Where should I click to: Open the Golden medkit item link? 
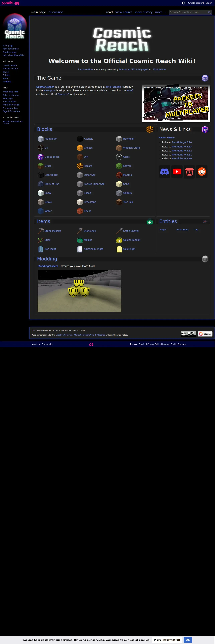[132, 240]
